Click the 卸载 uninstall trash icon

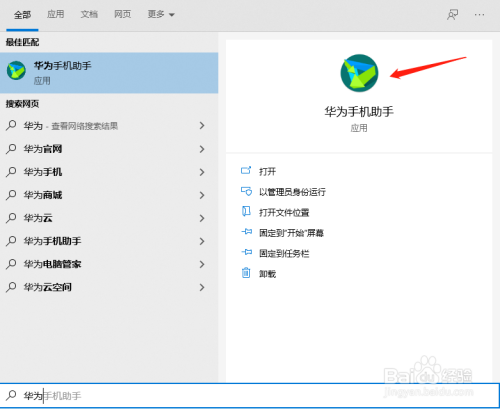point(246,273)
